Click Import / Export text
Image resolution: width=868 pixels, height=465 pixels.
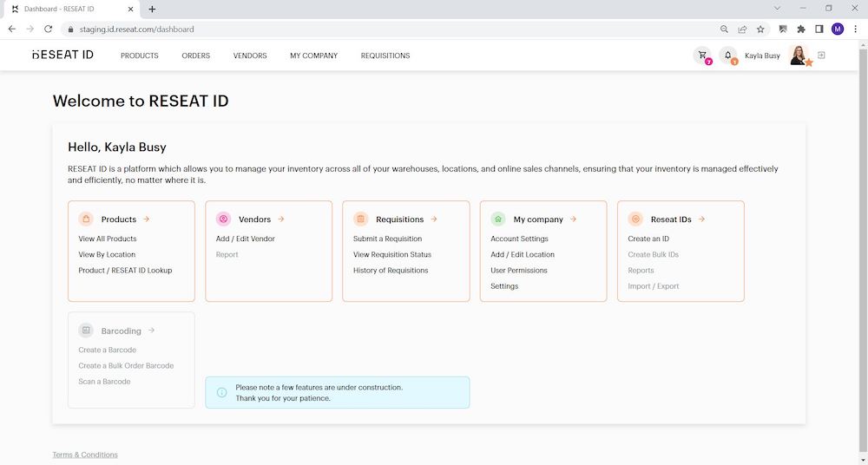click(654, 286)
